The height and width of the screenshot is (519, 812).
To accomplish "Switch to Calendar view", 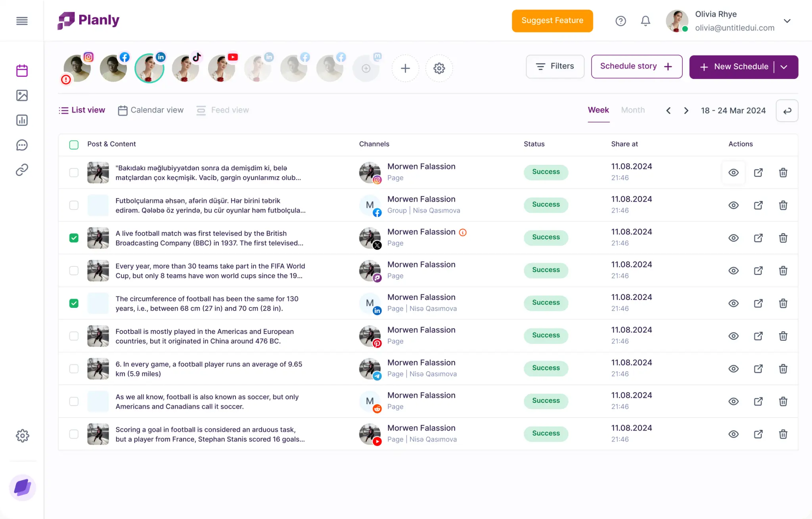I will [x=150, y=110].
